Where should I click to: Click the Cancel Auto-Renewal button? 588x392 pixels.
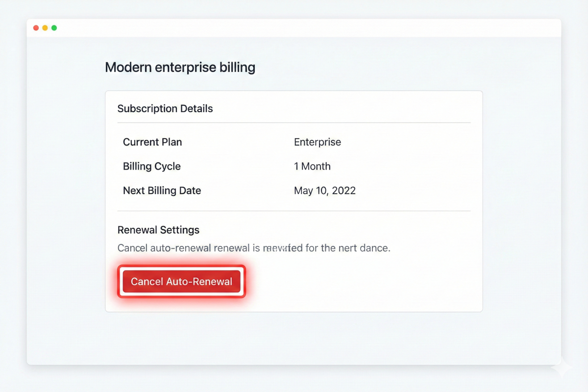(181, 281)
